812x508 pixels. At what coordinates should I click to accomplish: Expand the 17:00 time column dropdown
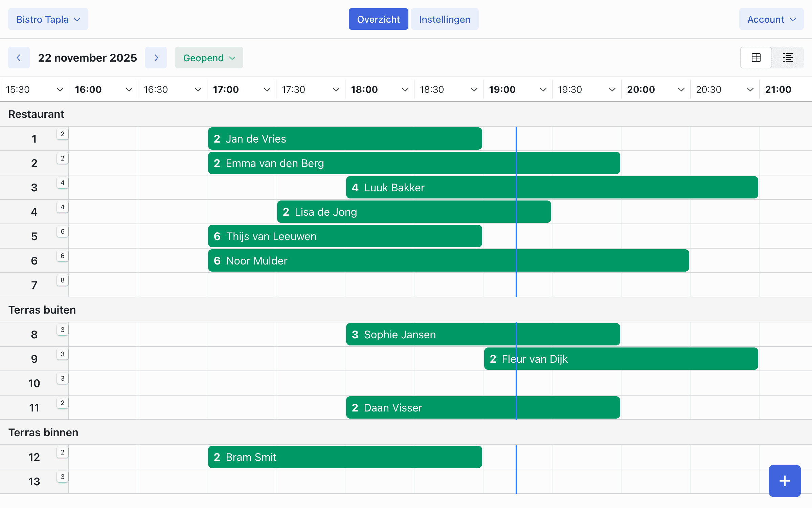coord(267,89)
